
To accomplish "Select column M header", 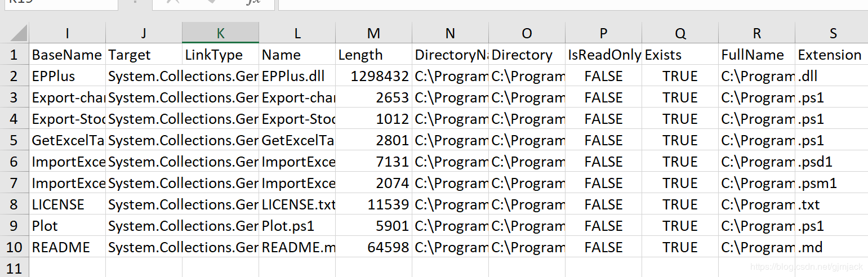I will [x=373, y=33].
